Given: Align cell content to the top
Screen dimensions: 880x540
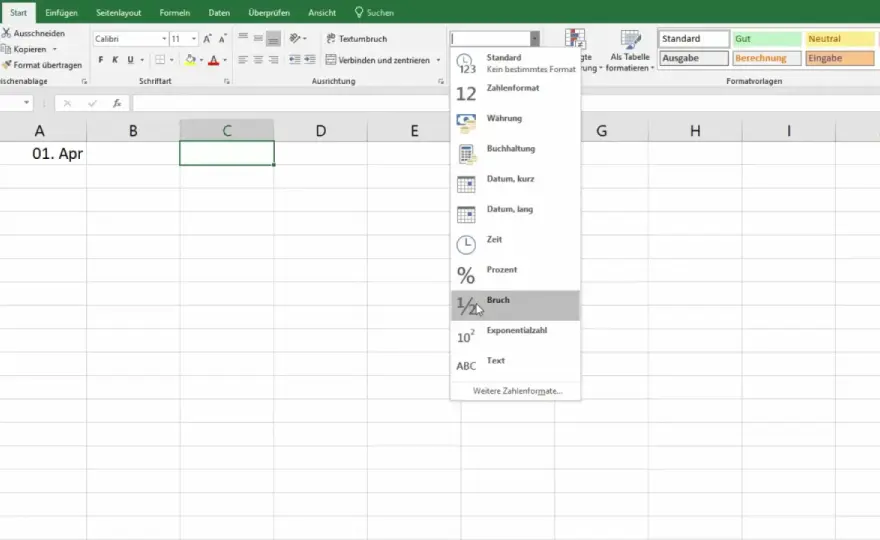Looking at the screenshot, I should pyautogui.click(x=243, y=38).
